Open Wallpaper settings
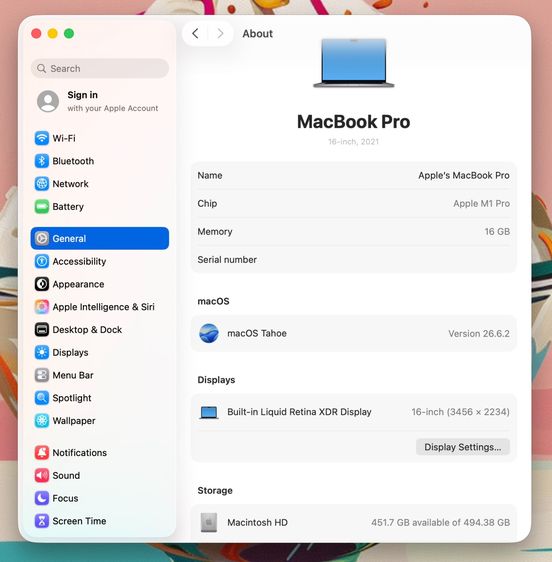This screenshot has height=562, width=552. (x=100, y=421)
